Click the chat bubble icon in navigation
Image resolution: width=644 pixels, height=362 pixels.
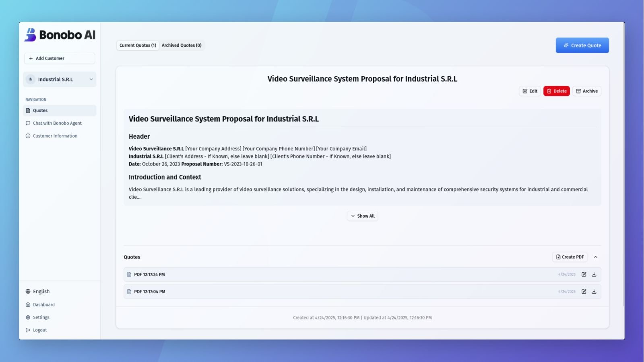click(28, 123)
